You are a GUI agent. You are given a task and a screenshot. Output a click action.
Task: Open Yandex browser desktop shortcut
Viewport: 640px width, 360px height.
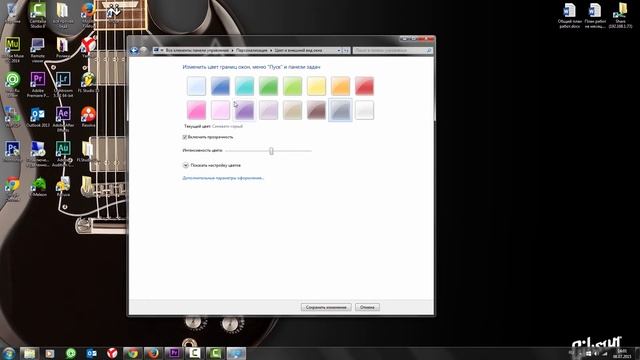(x=88, y=48)
